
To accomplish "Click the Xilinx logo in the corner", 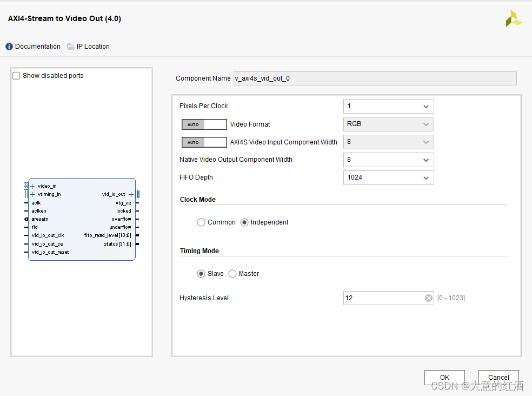I will (x=513, y=18).
